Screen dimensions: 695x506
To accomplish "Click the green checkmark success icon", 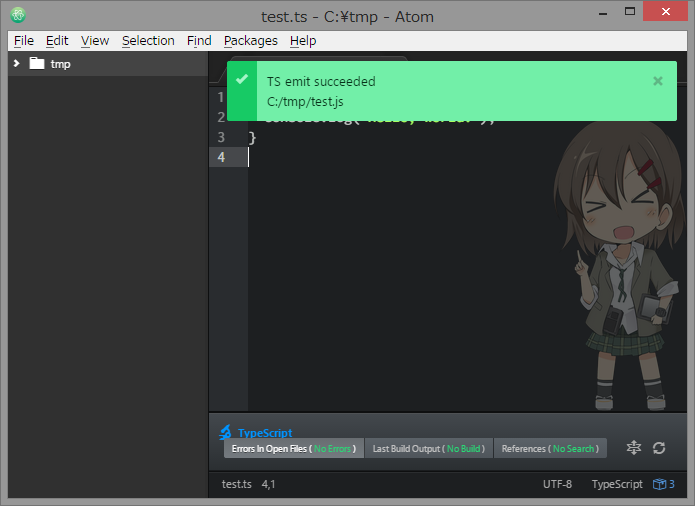I will [x=241, y=79].
